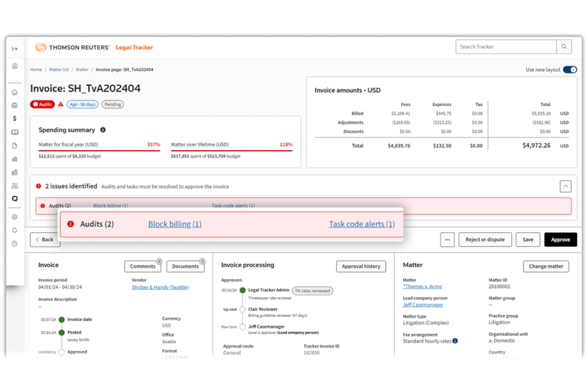
Task: Click Home in the breadcrumb
Action: click(36, 70)
